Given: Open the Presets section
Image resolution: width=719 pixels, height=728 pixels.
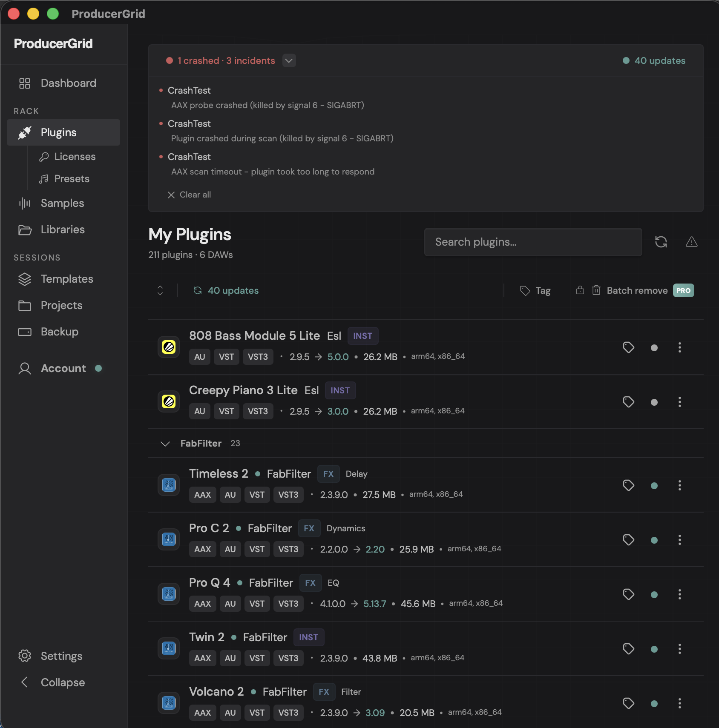Looking at the screenshot, I should click(x=72, y=179).
